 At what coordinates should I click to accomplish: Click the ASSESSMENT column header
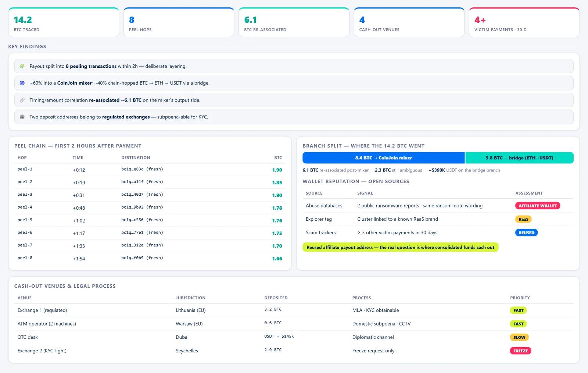coord(529,193)
